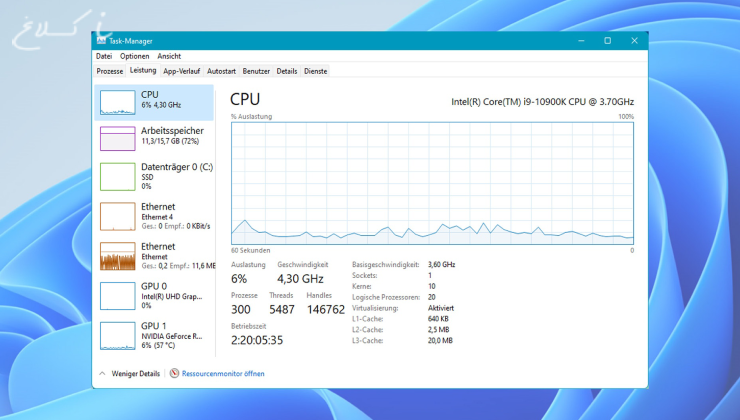The height and width of the screenshot is (420, 740).
Task: Click the 60 Sekunden graph label
Action: click(251, 251)
